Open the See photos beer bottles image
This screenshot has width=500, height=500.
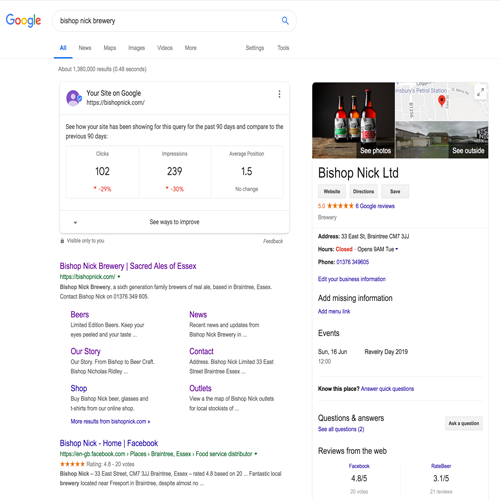[x=353, y=120]
